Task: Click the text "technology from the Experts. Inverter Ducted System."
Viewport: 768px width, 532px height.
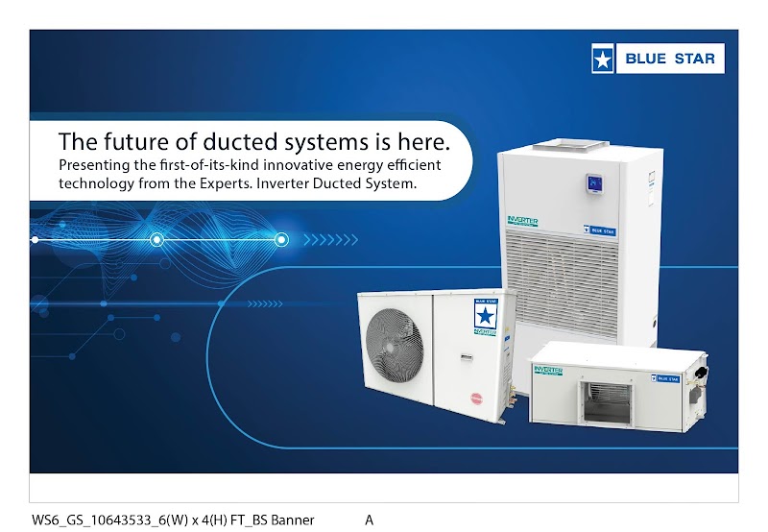Action: pyautogui.click(x=237, y=183)
